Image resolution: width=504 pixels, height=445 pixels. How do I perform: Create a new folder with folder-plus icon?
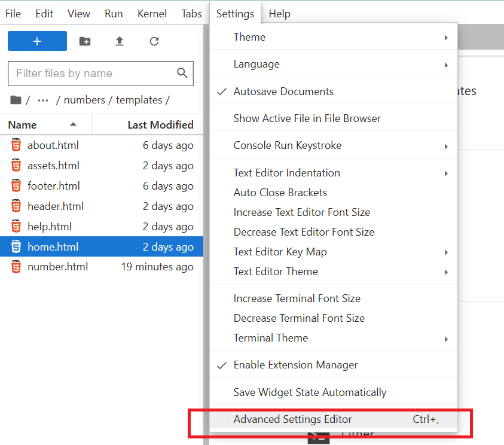point(85,41)
